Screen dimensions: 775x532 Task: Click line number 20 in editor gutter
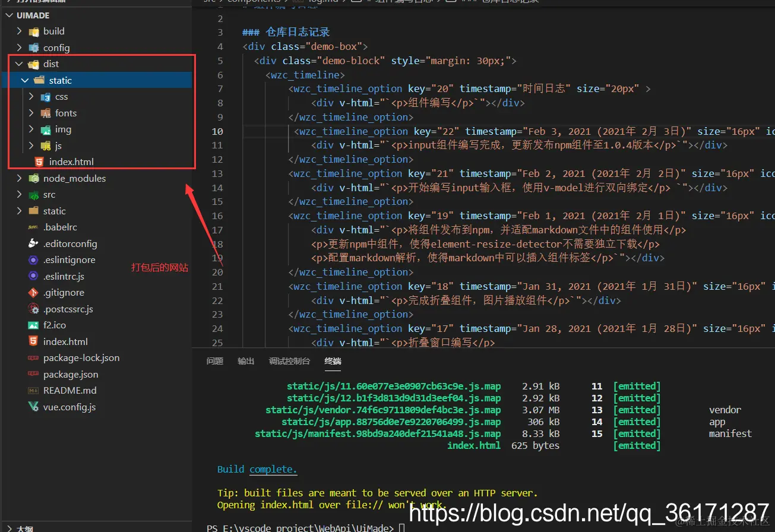coord(217,273)
